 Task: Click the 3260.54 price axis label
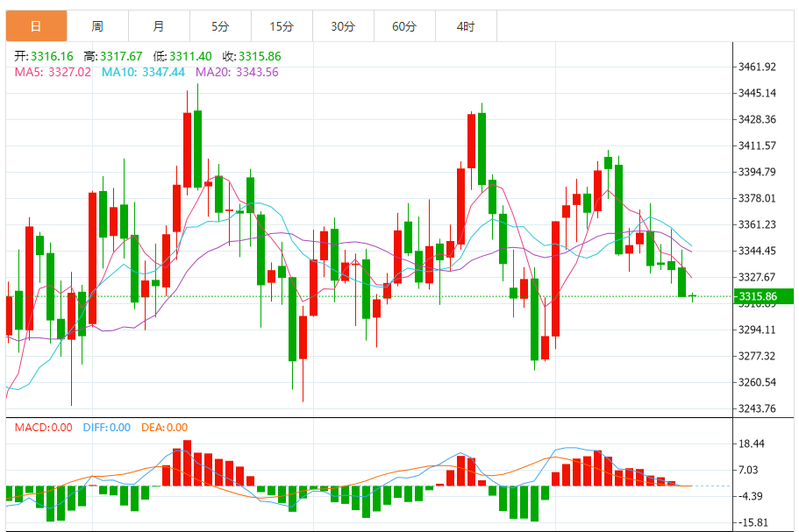click(x=757, y=382)
